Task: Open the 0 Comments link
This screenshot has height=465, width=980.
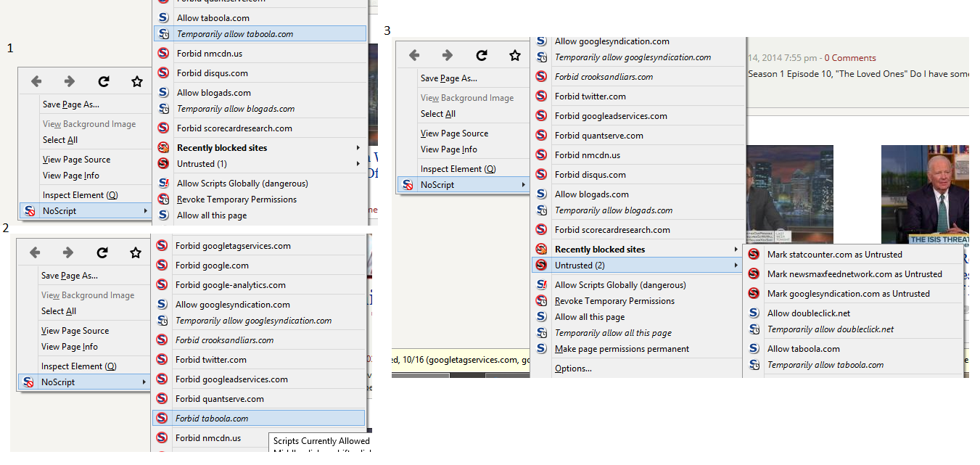Action: tap(850, 58)
